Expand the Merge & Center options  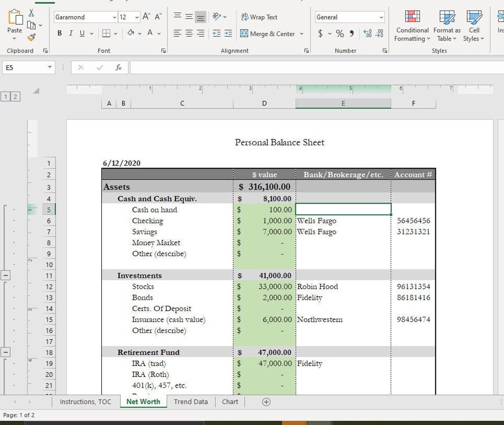pyautogui.click(x=302, y=34)
